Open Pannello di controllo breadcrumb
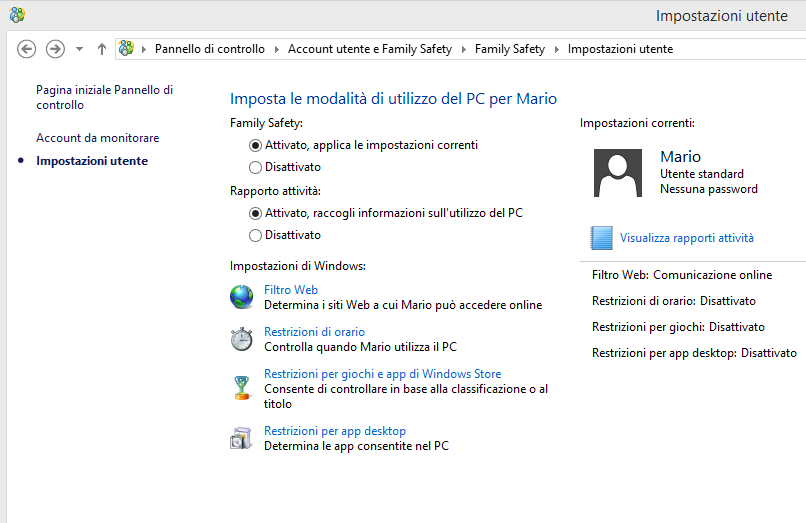 [x=210, y=49]
